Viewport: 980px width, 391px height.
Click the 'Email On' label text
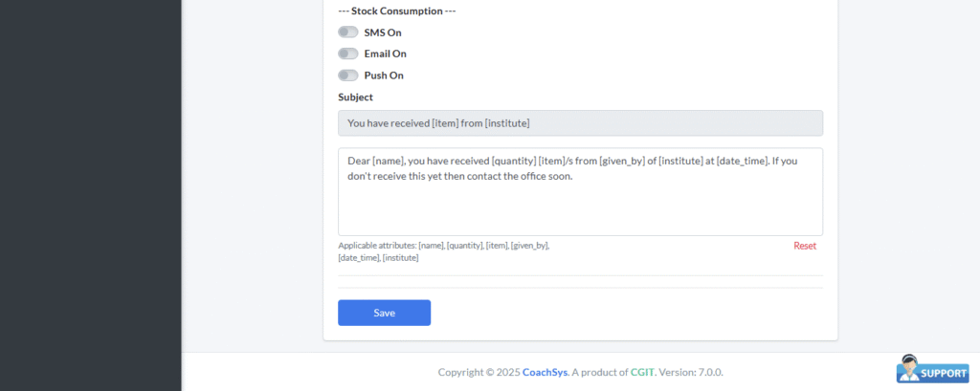[385, 54]
